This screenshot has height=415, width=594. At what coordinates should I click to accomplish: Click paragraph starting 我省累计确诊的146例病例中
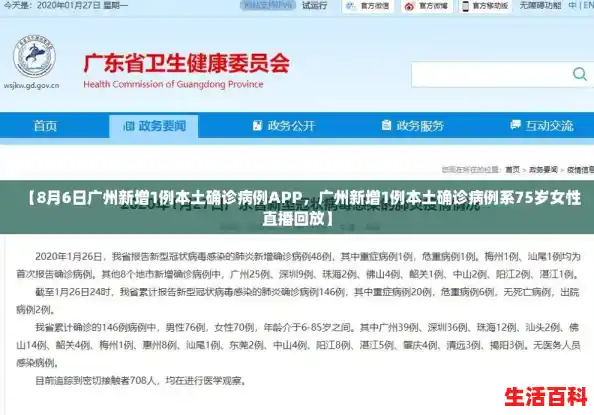[x=299, y=345]
